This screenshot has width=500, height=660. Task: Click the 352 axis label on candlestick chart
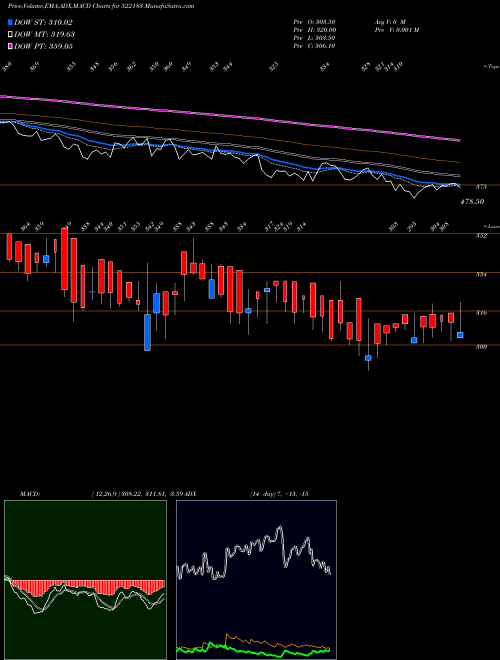point(481,236)
